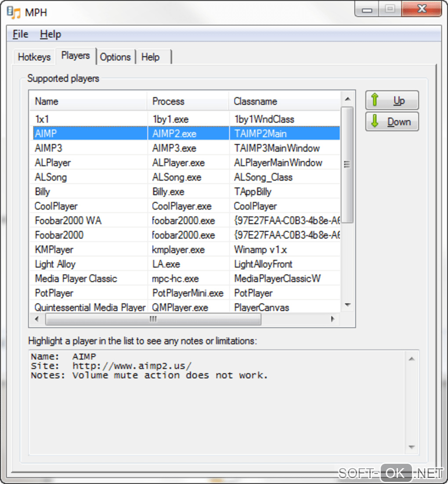Open the File menu
Image resolution: width=448 pixels, height=484 pixels.
[x=20, y=34]
